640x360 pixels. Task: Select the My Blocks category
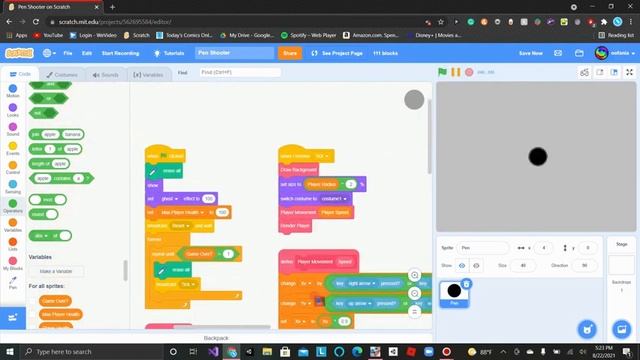pyautogui.click(x=13, y=263)
